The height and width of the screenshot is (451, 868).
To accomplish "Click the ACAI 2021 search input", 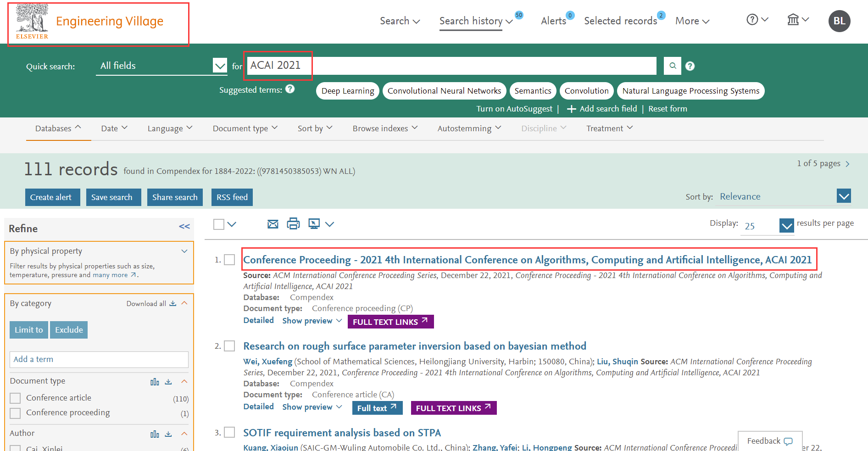I will (452, 66).
